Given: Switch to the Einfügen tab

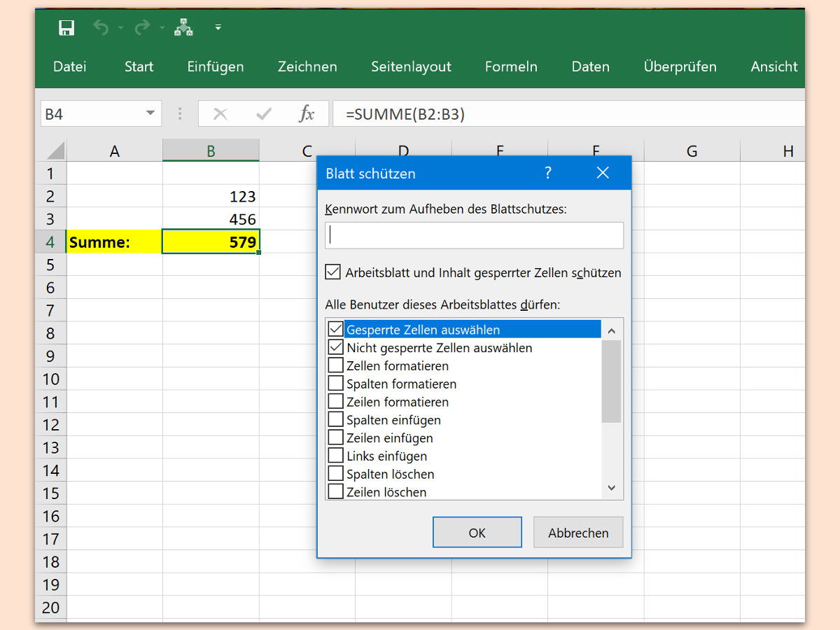Looking at the screenshot, I should [x=216, y=66].
